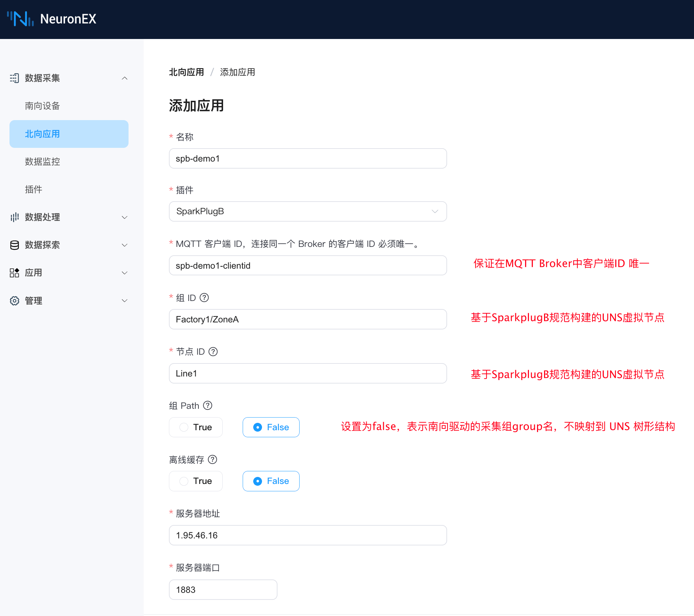Expand the 数据处理 menu chevron
Viewport: 694px width, 616px height.
tap(124, 217)
